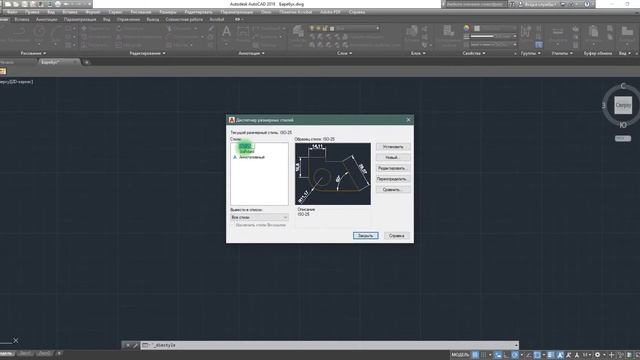Open the lineweight dropdown in Свойства

492,36
